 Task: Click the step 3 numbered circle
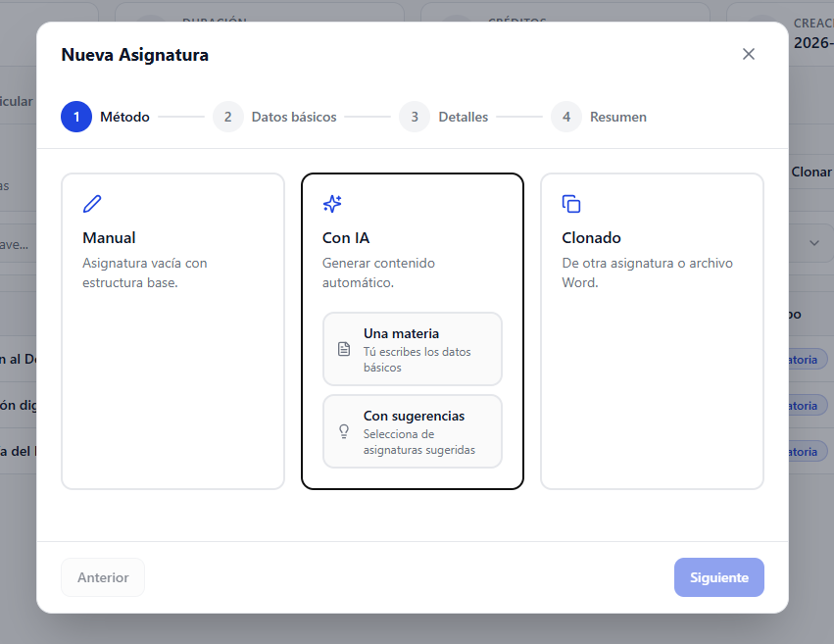(415, 117)
